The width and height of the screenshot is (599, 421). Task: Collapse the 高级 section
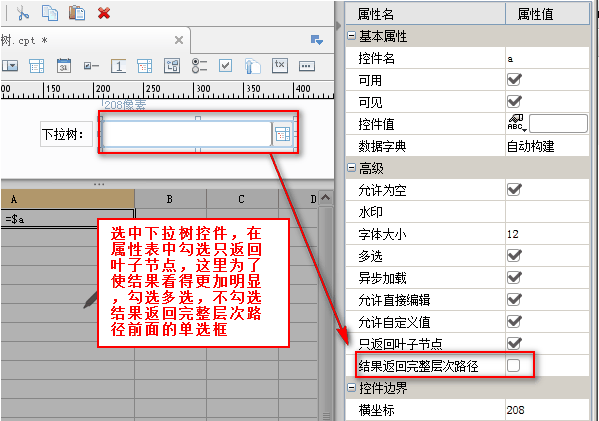click(x=351, y=168)
